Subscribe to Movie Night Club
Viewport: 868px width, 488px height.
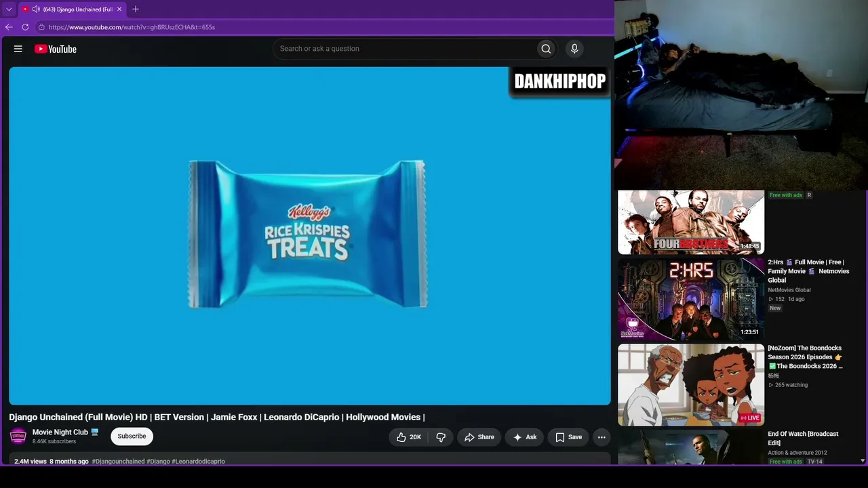132,436
